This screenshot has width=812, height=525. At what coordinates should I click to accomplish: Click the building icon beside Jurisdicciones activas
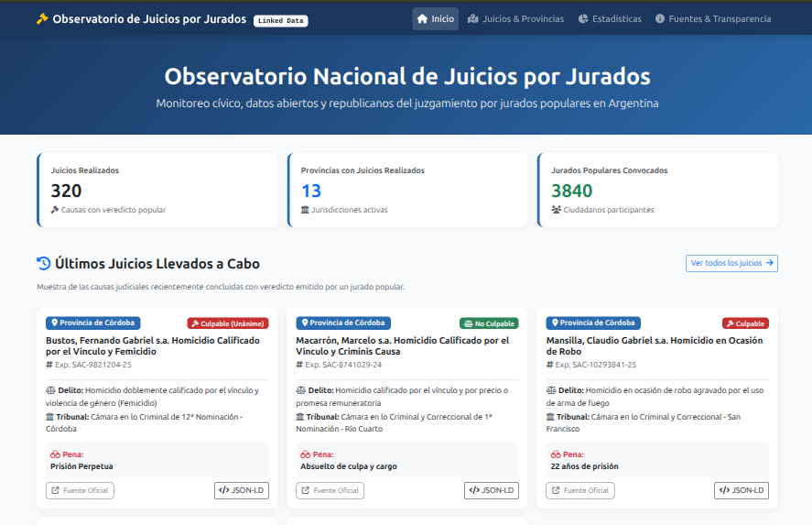point(305,210)
